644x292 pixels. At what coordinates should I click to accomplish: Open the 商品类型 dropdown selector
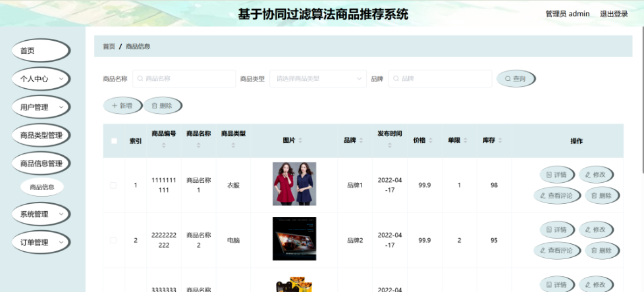pyautogui.click(x=318, y=78)
